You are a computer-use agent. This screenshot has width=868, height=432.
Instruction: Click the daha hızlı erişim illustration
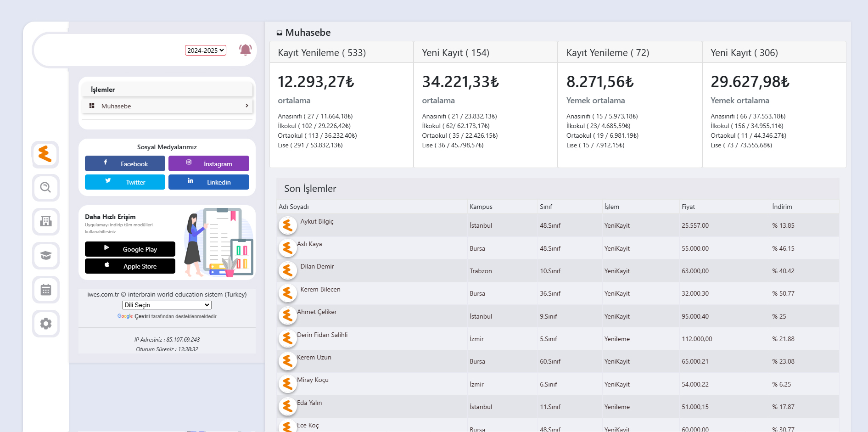tap(218, 242)
